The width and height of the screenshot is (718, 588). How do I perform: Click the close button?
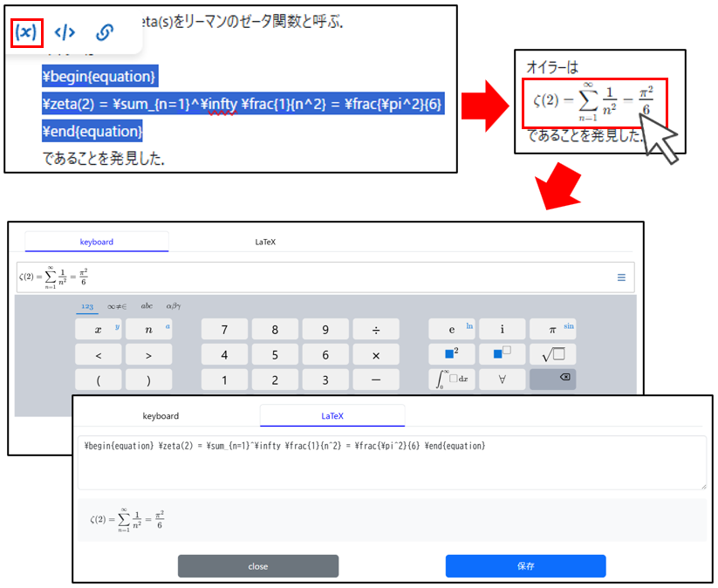pyautogui.click(x=257, y=566)
